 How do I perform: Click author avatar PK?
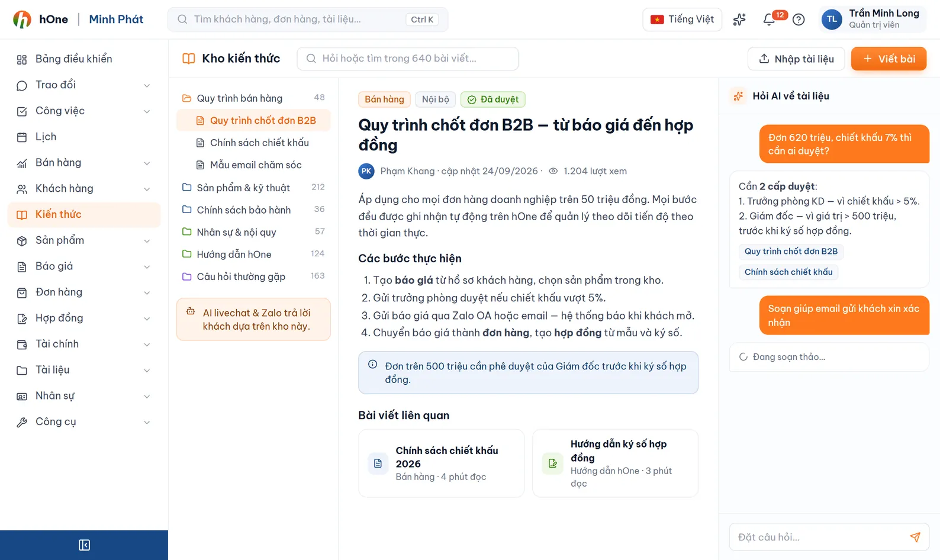click(366, 171)
